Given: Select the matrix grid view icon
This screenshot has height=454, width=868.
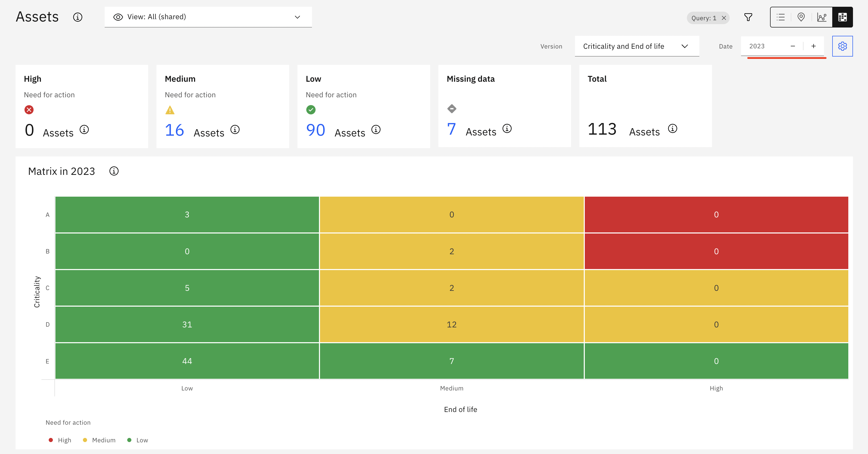Looking at the screenshot, I should 842,17.
